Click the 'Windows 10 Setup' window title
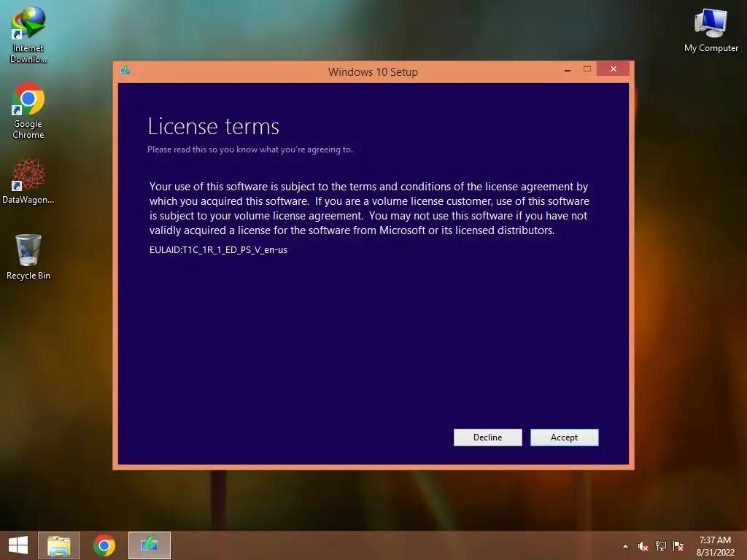747x560 pixels. click(373, 72)
